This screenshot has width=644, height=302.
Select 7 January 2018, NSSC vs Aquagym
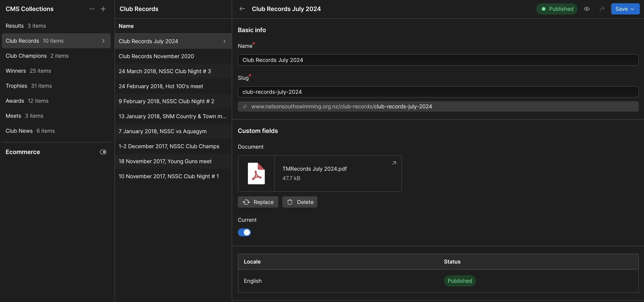pos(173,131)
